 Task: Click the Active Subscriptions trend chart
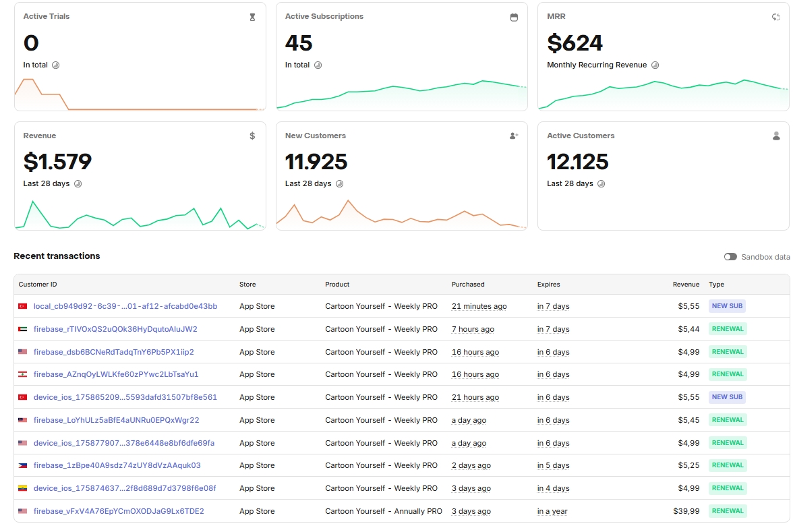click(402, 94)
